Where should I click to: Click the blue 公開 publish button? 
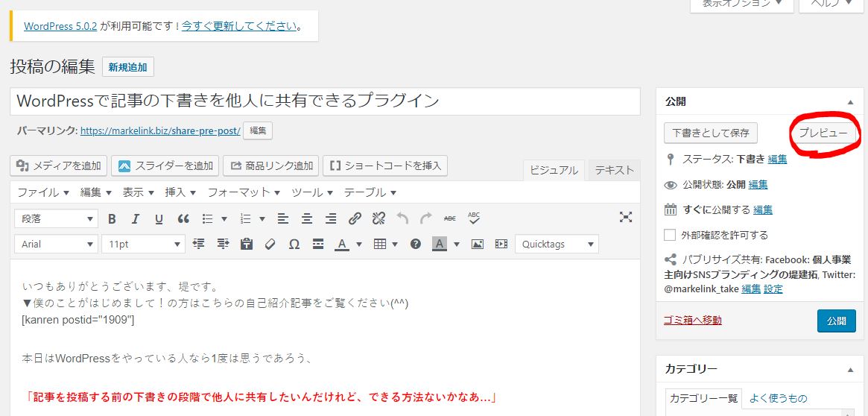coord(837,321)
